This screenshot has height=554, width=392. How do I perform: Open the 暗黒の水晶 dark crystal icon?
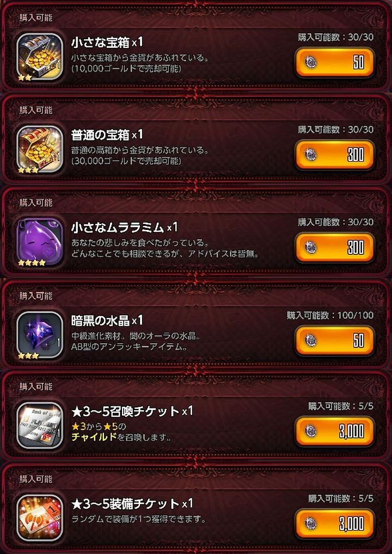[x=40, y=334]
